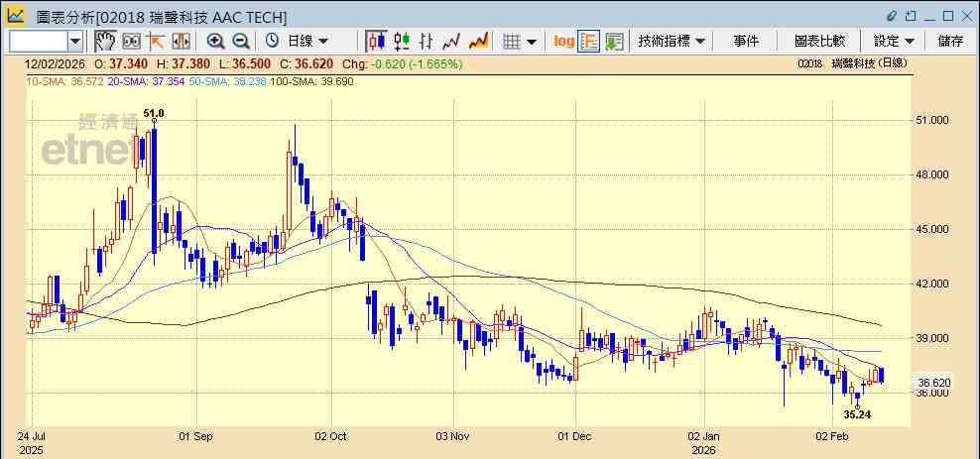This screenshot has height=459, width=980.
Task: Switch to orange area chart type
Action: pyautogui.click(x=478, y=42)
